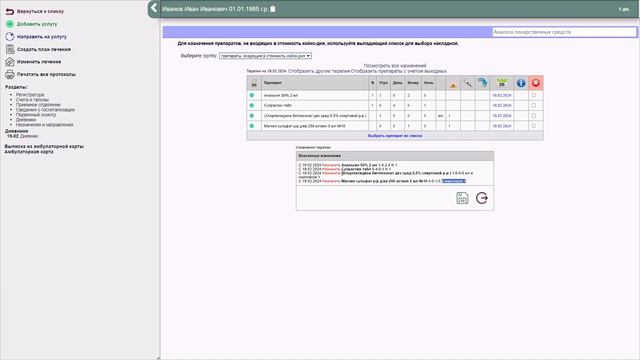640x360 pixels.
Task: Click the blue dolphin icon in the table header
Action: pos(482,82)
